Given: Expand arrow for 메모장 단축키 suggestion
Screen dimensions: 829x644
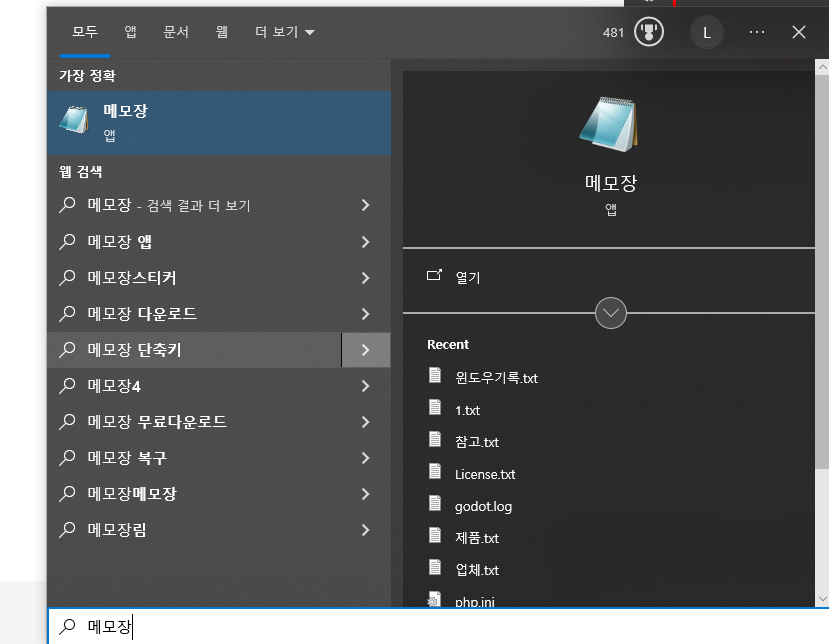Looking at the screenshot, I should pyautogui.click(x=365, y=350).
